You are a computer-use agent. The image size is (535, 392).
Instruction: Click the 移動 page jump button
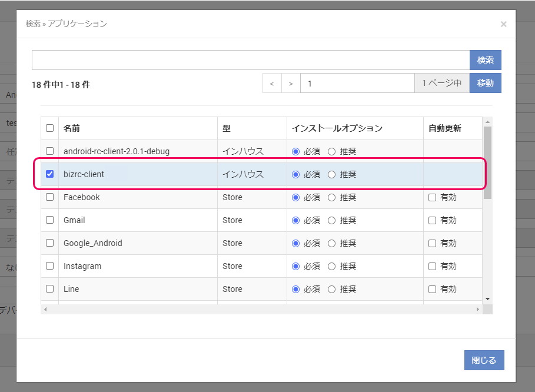485,84
